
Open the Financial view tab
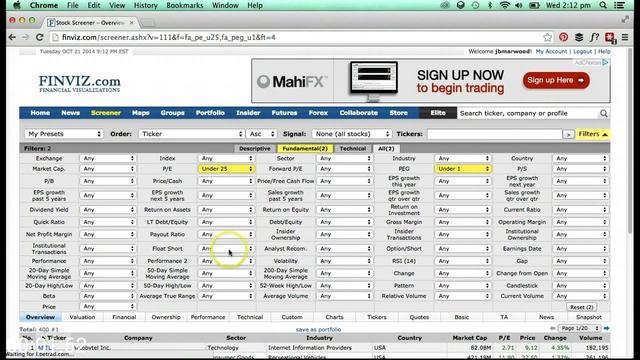124,317
